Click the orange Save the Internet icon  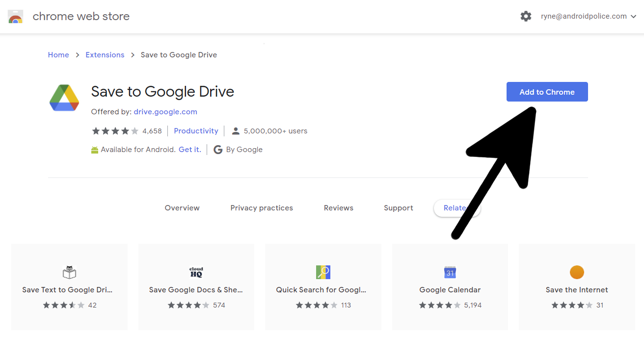point(577,272)
